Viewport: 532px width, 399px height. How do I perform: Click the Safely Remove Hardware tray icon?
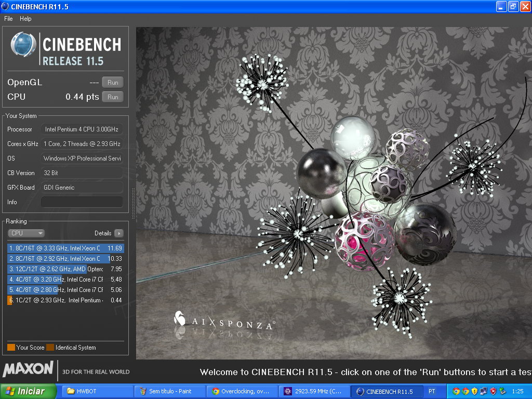(502, 391)
